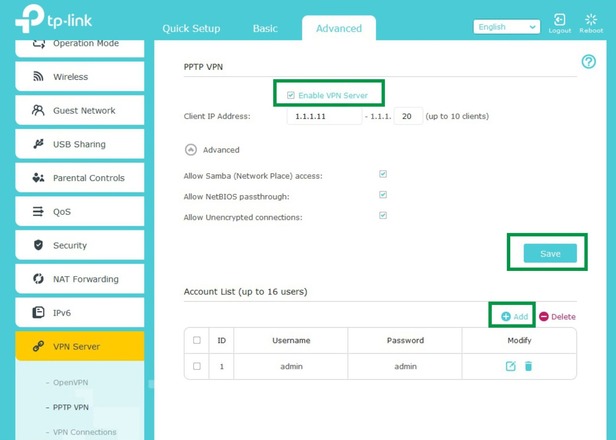The width and height of the screenshot is (616, 440).
Task: Open the Wireless menu label
Action: tap(71, 77)
